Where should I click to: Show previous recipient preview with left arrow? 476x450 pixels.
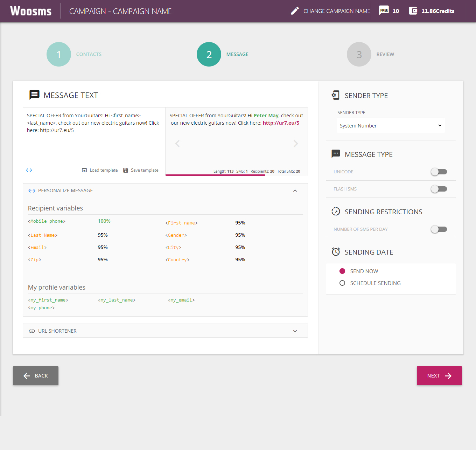[x=177, y=144]
